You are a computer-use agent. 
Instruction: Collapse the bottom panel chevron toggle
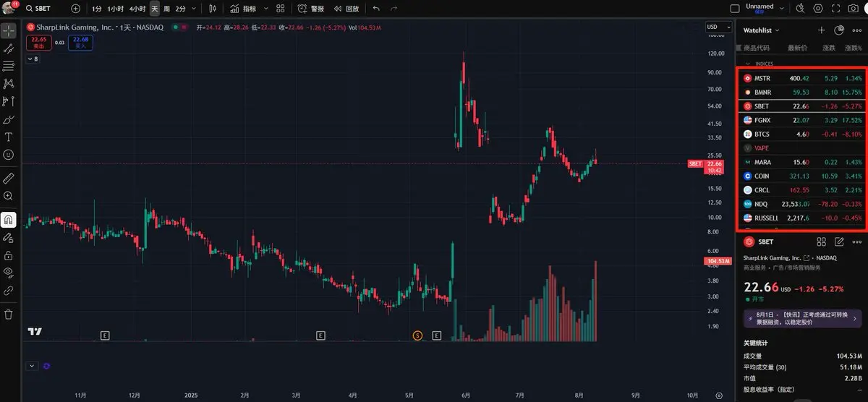coord(33,366)
